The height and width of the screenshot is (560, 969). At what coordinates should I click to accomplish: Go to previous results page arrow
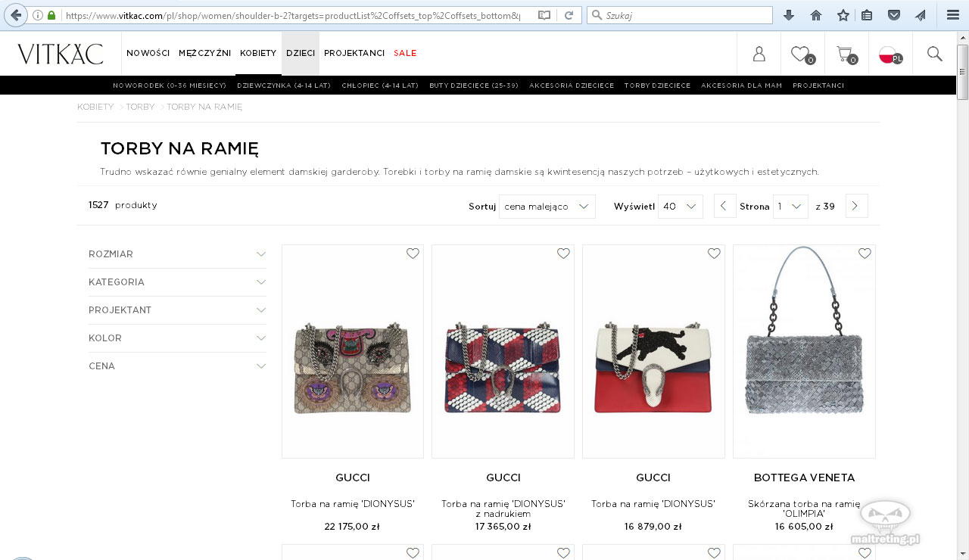tap(724, 207)
